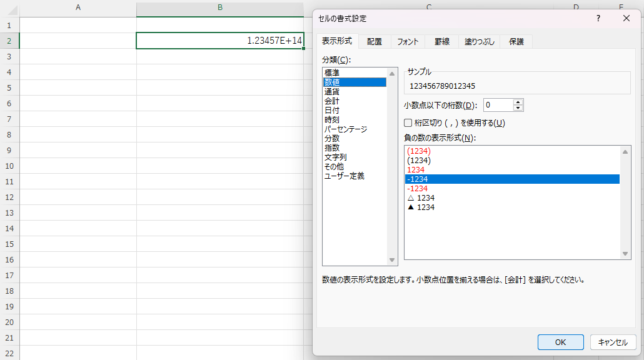Close the セルの書式設定 dialog
This screenshot has height=360, width=644.
626,19
